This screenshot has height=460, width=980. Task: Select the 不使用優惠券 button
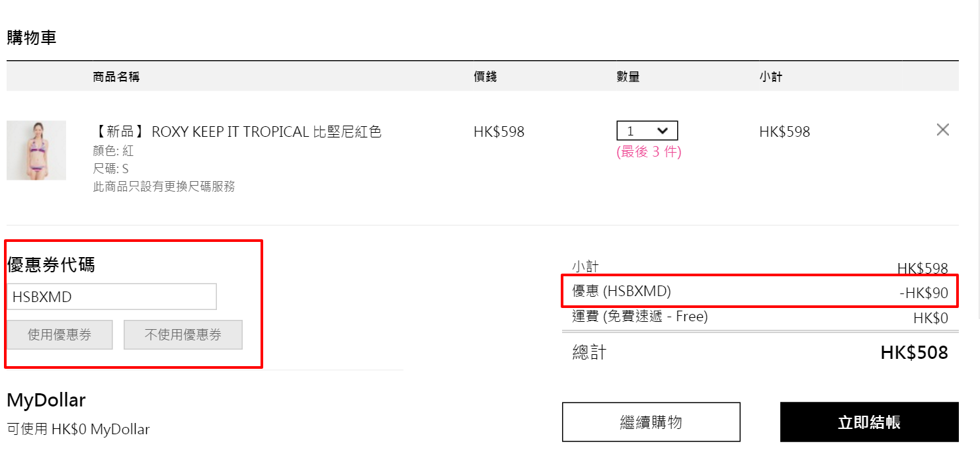pyautogui.click(x=183, y=335)
